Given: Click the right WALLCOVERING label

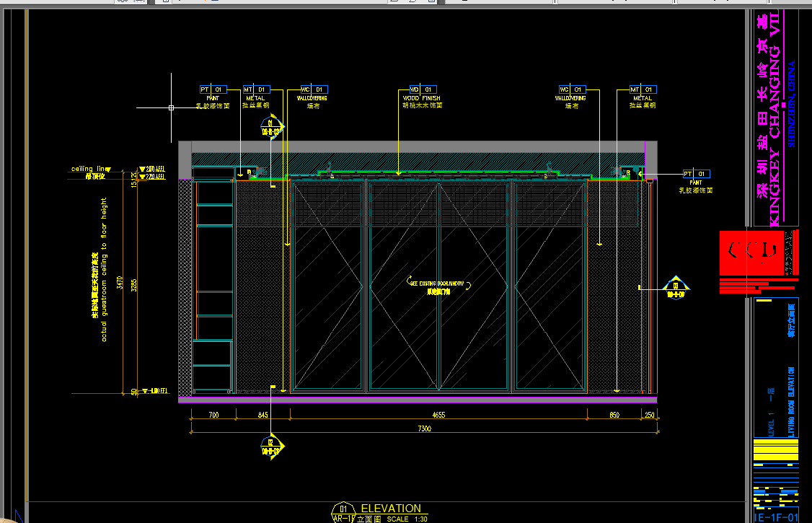Looking at the screenshot, I should click(570, 98).
